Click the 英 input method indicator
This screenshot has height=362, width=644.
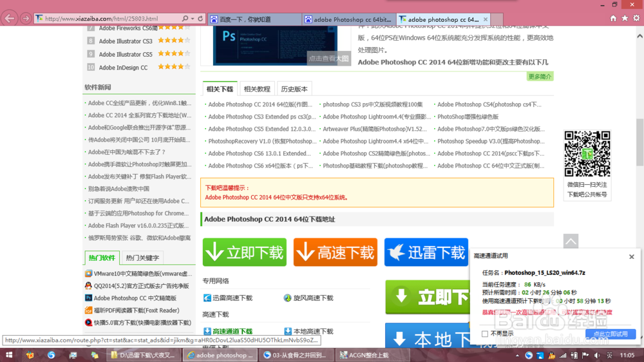[x=609, y=356]
